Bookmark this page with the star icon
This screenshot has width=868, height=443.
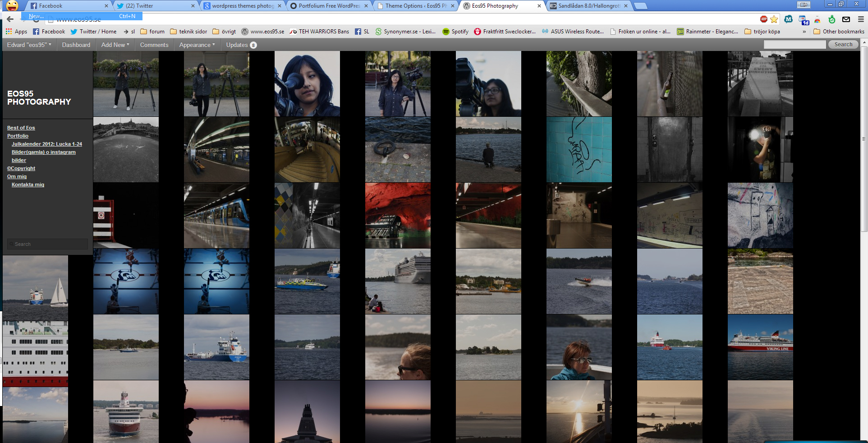774,19
